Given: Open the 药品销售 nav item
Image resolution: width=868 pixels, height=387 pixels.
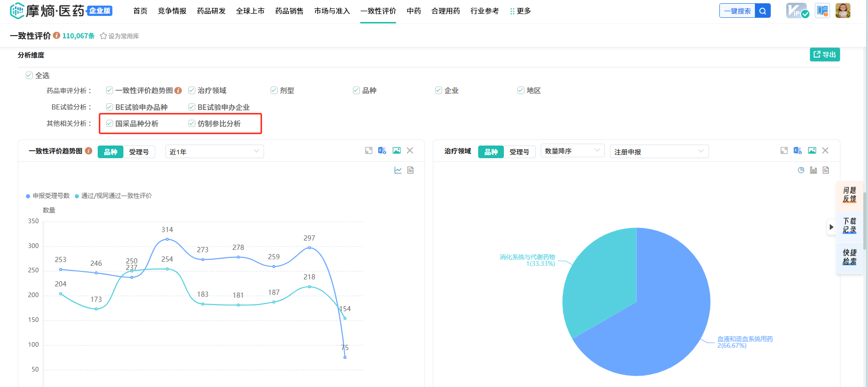Looking at the screenshot, I should 289,11.
